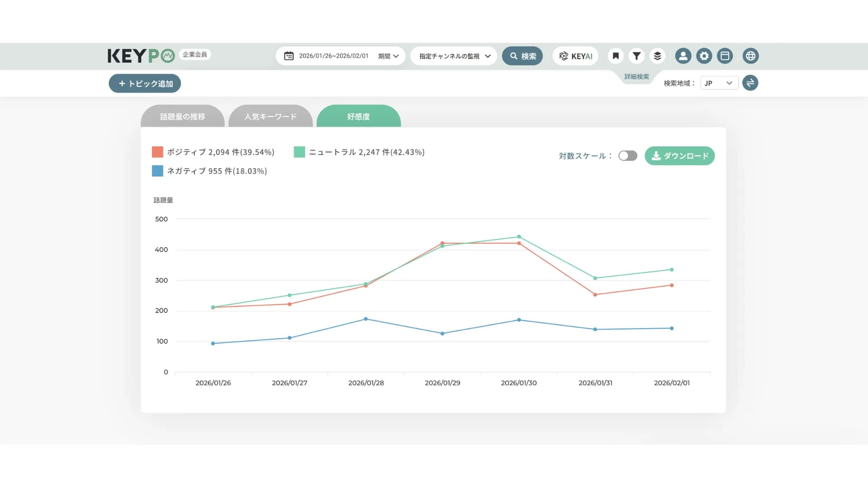Click the calendar icon in date field

pyautogui.click(x=288, y=56)
